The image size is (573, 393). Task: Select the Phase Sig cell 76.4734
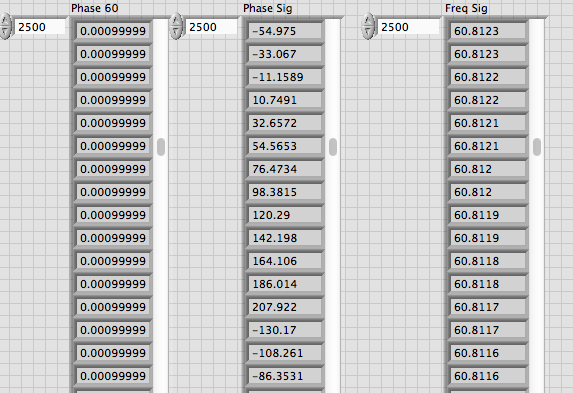tap(285, 169)
